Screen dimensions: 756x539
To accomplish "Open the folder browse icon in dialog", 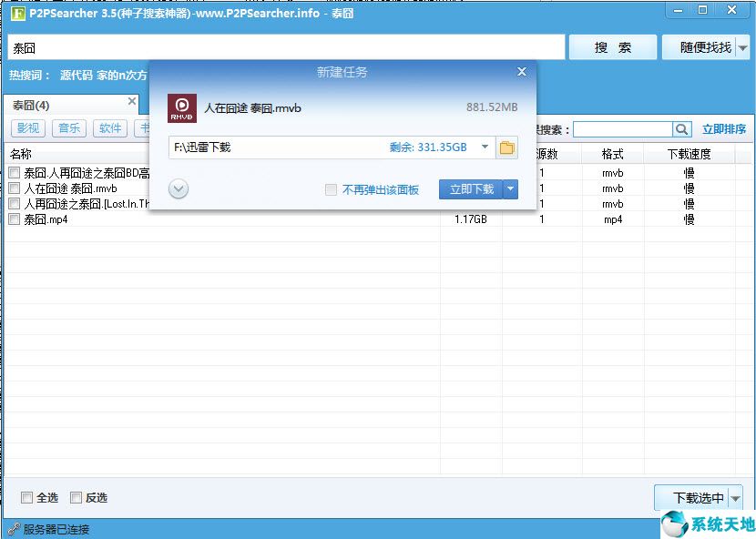I will pos(506,147).
